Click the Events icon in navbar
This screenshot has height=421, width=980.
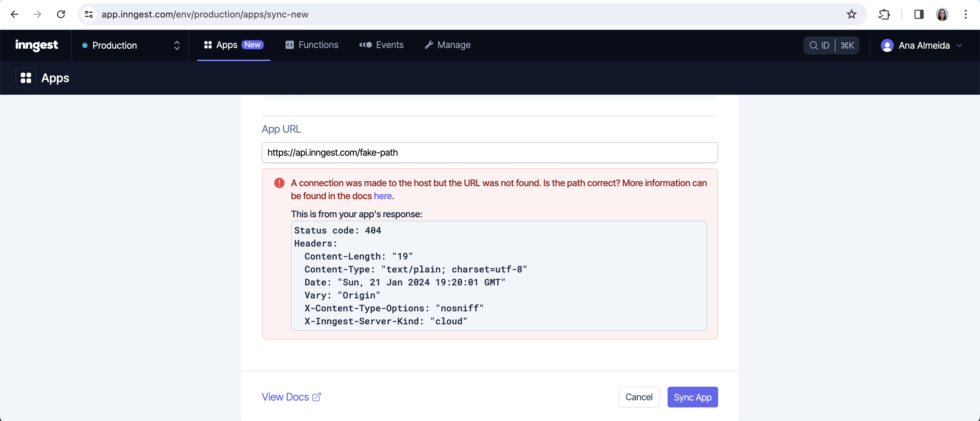(x=365, y=44)
